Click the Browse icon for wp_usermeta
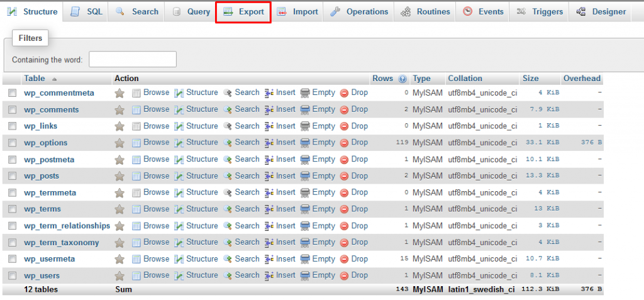Image resolution: width=644 pixels, height=300 pixels. (x=136, y=259)
